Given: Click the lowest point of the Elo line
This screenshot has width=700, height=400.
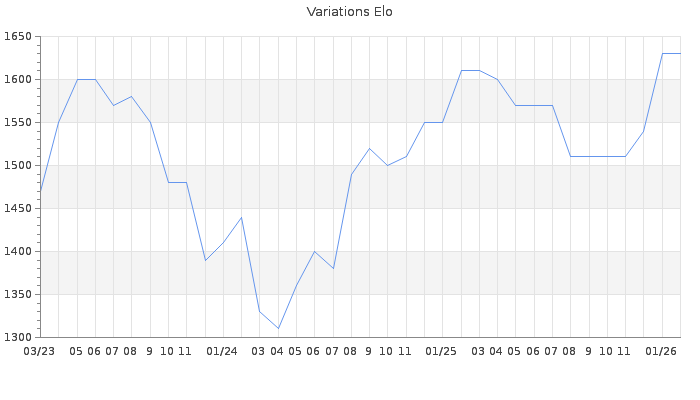Looking at the screenshot, I should coord(278,328).
